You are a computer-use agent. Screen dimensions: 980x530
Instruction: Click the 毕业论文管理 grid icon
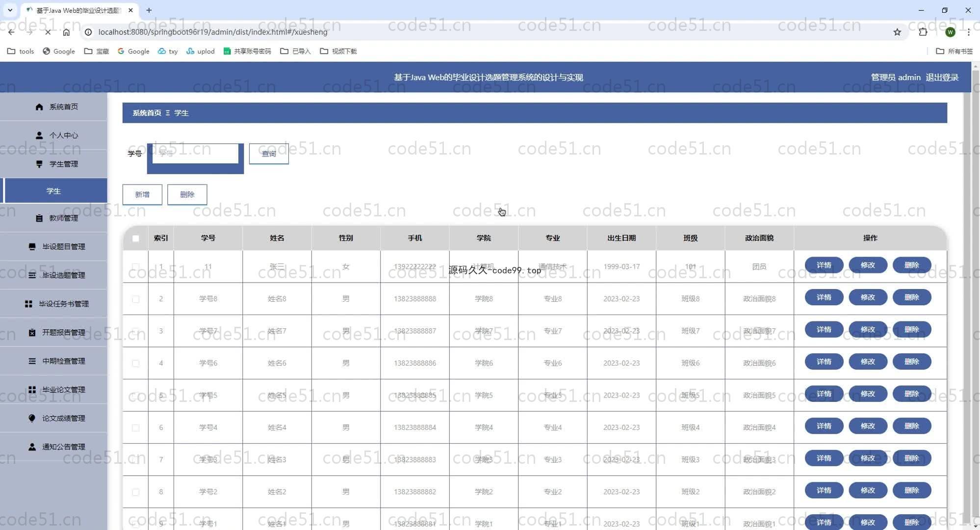tap(32, 390)
